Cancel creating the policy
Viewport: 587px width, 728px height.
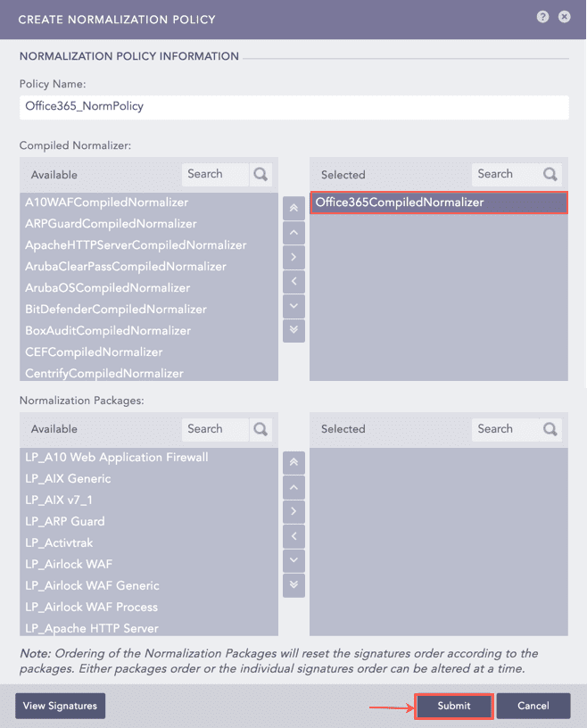[533, 706]
